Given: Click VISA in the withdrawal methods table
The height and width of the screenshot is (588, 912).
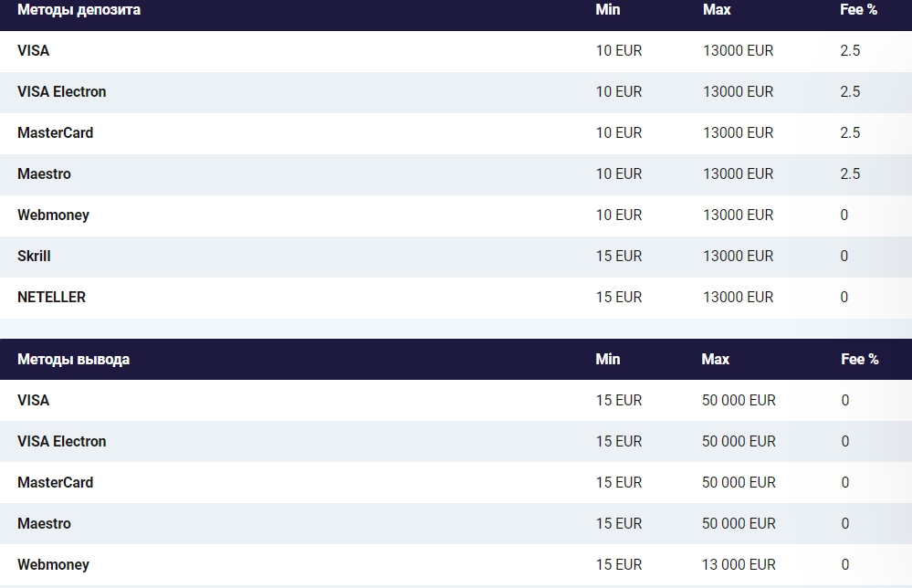Looking at the screenshot, I should (34, 401).
